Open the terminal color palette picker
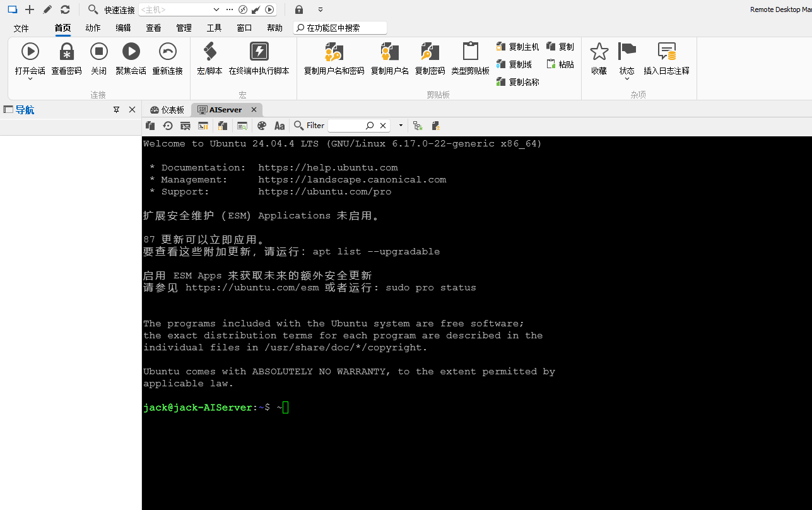 pos(261,126)
